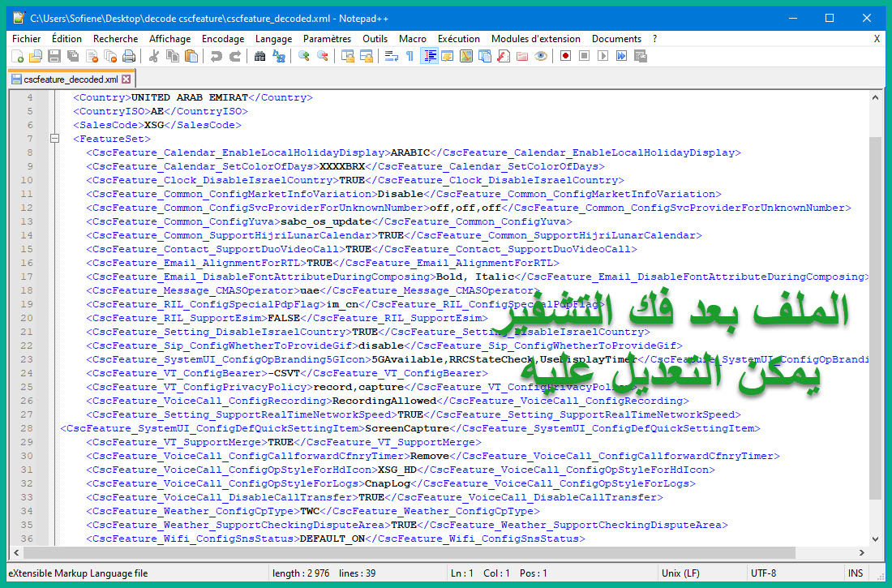Image resolution: width=892 pixels, height=588 pixels.
Task: Open the Exécution menu
Action: pos(458,39)
